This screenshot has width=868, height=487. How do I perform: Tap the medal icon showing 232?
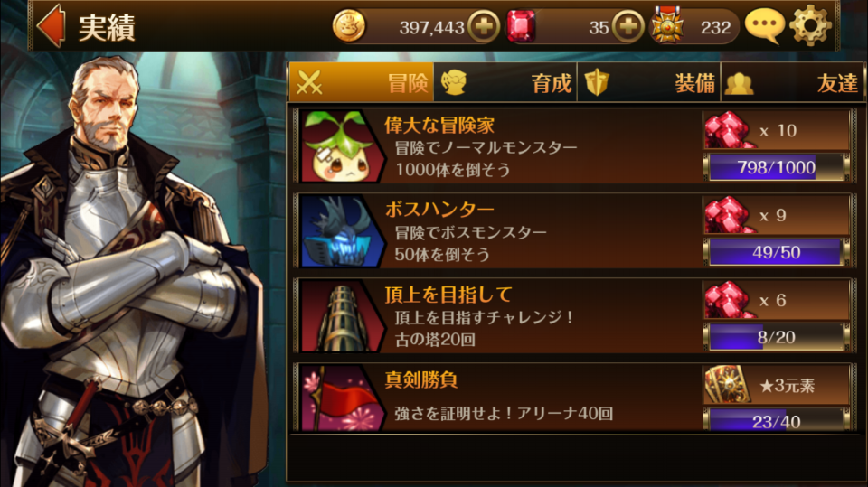coord(667,25)
